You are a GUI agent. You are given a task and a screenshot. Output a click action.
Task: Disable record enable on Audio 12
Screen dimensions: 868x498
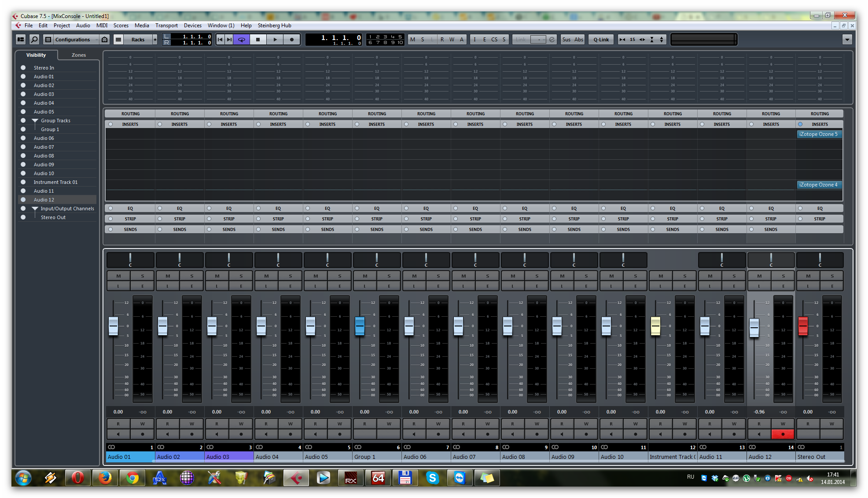pyautogui.click(x=783, y=434)
